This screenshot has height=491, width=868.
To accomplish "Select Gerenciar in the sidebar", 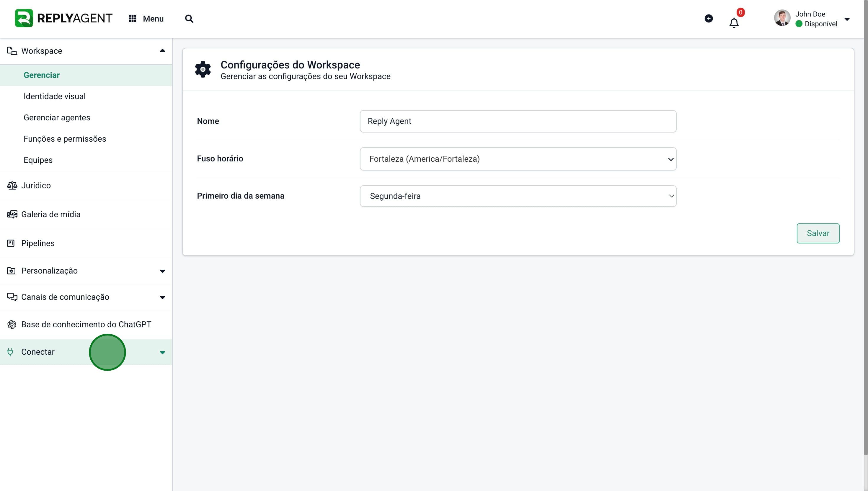I will (86, 75).
